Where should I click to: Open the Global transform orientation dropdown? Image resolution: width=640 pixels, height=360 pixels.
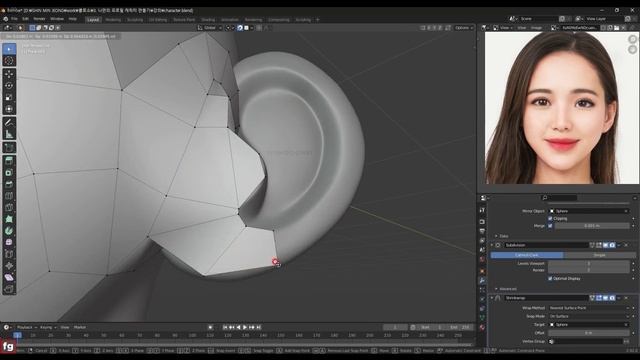click(x=210, y=28)
